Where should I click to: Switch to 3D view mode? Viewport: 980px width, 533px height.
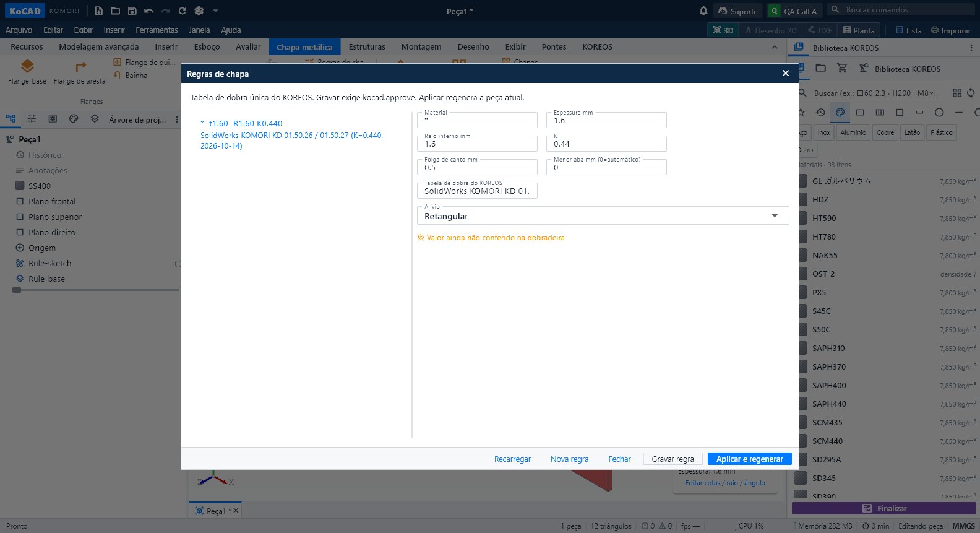click(723, 30)
